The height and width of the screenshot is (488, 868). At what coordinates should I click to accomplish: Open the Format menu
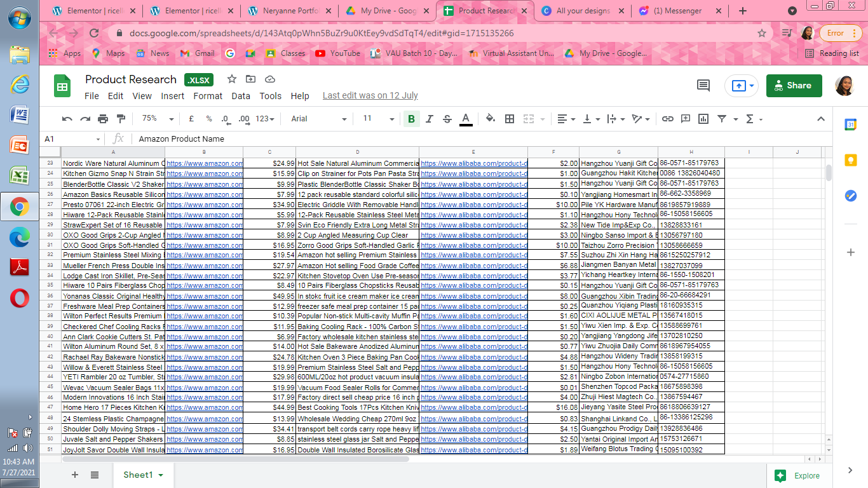pyautogui.click(x=208, y=96)
